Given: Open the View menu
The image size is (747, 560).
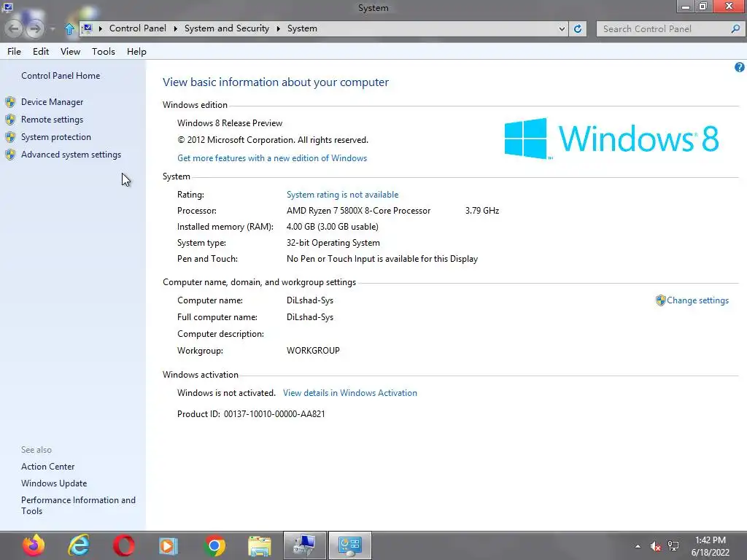Looking at the screenshot, I should point(71,52).
